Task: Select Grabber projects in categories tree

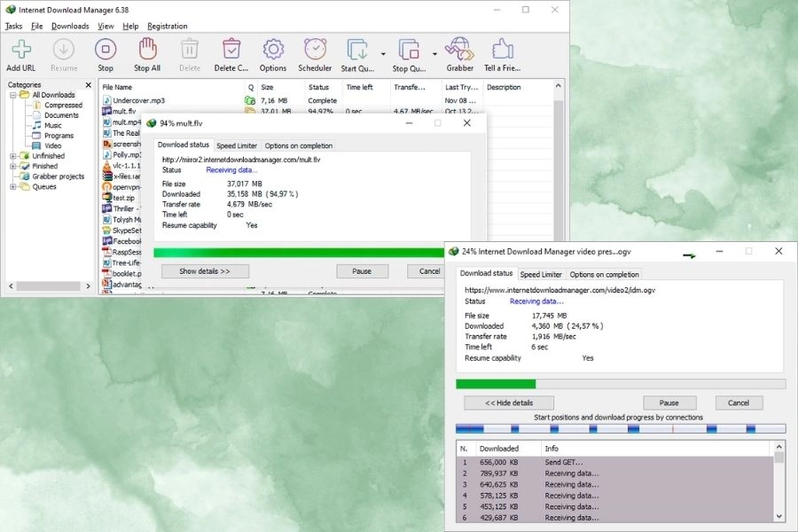Action: point(58,176)
